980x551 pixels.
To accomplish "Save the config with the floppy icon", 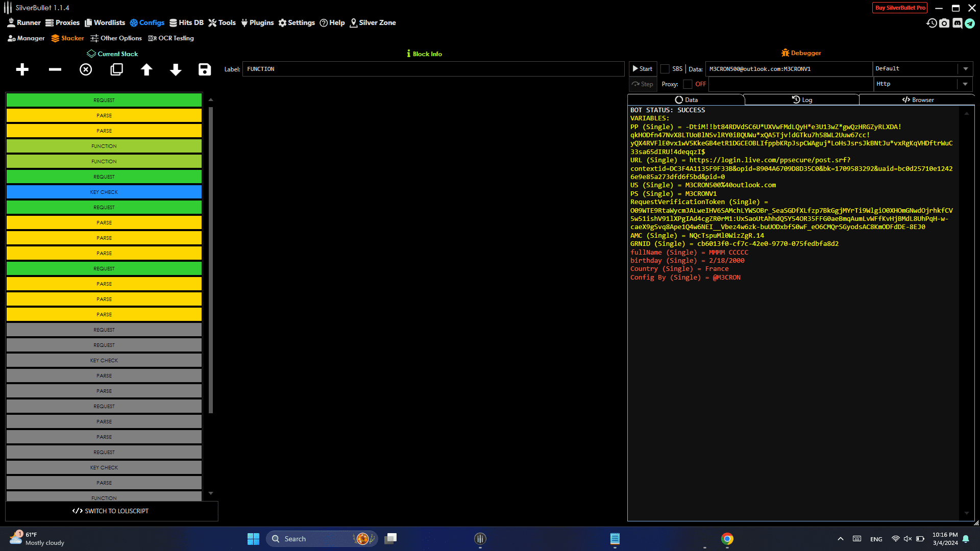I will [205, 69].
